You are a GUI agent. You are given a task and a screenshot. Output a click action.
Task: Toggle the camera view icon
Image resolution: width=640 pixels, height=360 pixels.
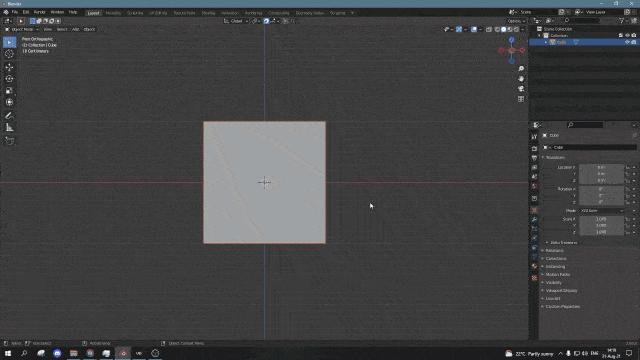(521, 89)
